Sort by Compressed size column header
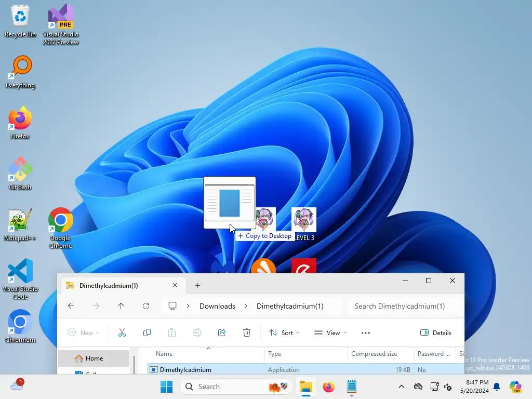Viewport: 532px width, 399px height. 381,353
